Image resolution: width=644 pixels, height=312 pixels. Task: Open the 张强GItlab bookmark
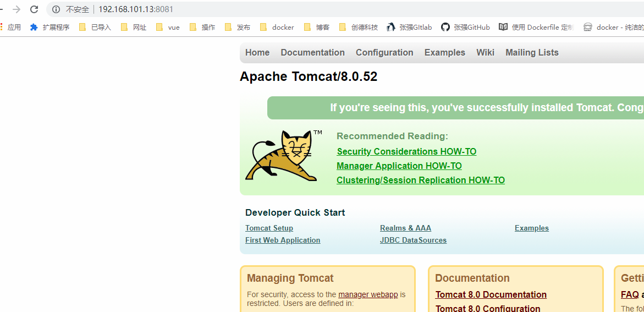409,27
